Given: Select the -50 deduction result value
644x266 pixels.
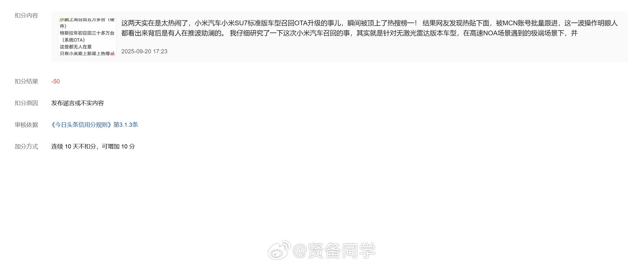Looking at the screenshot, I should tap(56, 81).
